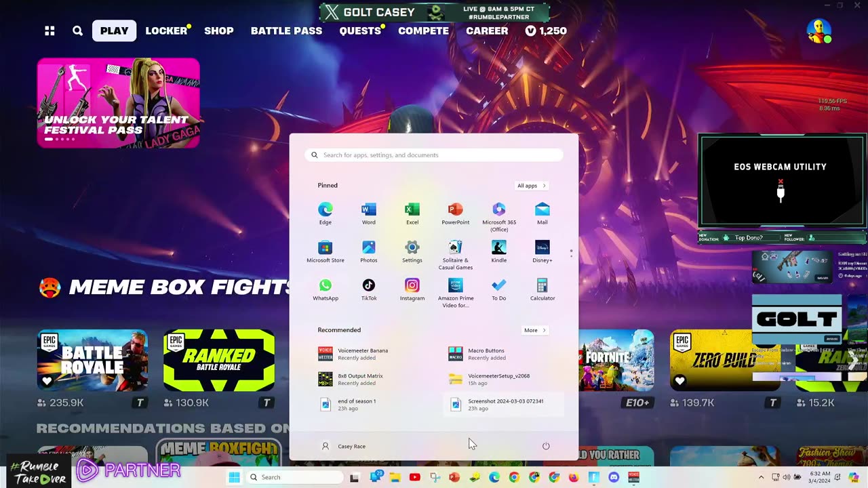Click Fortnite search magnifier icon
This screenshot has height=488, width=868.
point(78,30)
